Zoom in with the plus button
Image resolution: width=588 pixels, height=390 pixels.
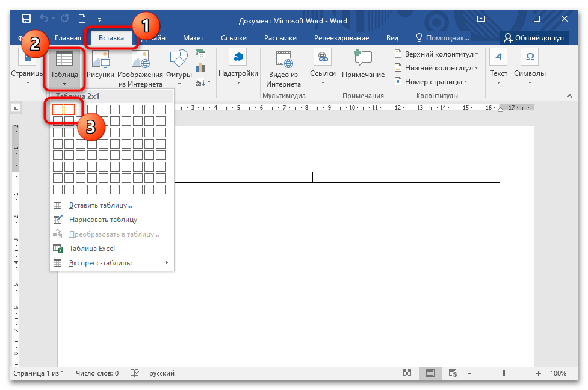pos(539,374)
